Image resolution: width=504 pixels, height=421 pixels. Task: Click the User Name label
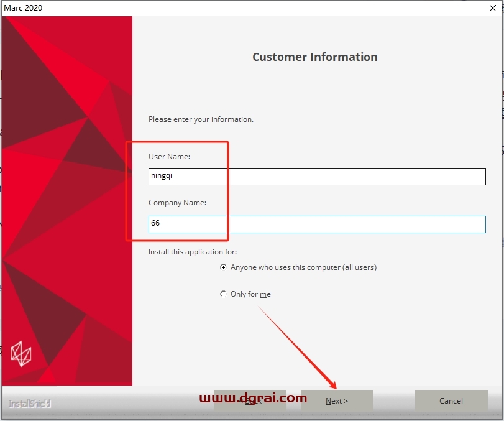[170, 157]
